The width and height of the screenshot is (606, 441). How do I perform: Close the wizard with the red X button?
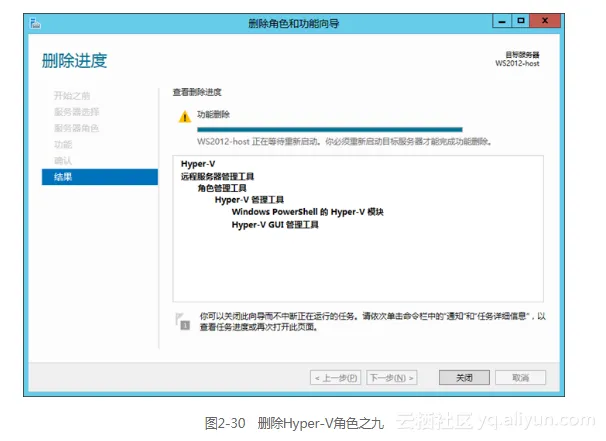click(545, 21)
